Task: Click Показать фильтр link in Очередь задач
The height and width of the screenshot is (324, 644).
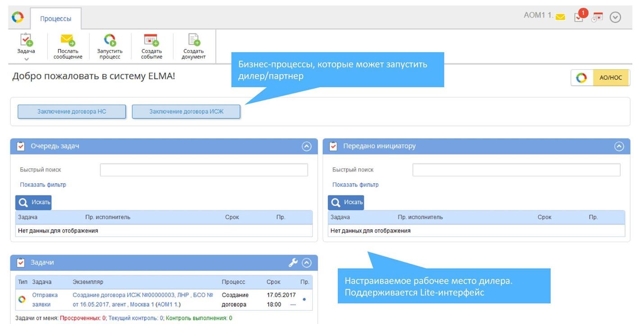Action: (43, 185)
